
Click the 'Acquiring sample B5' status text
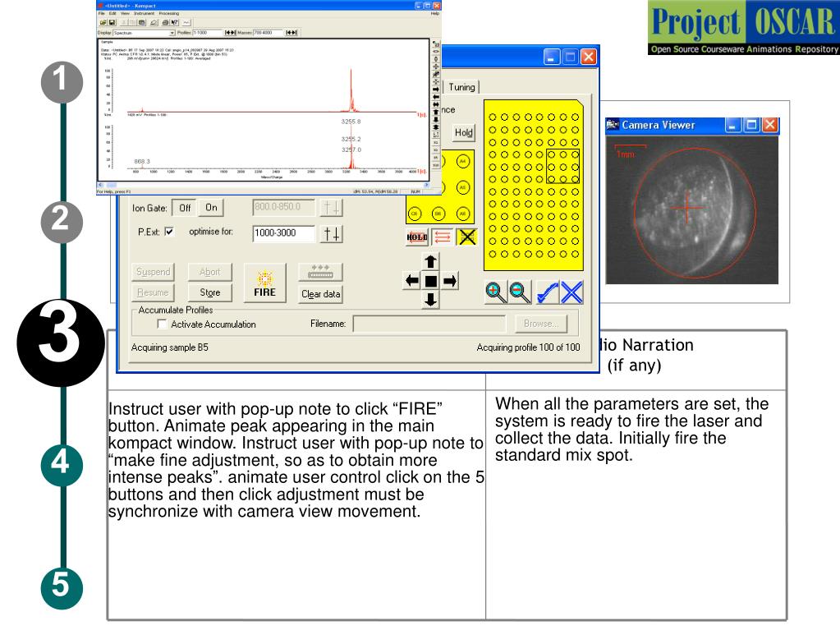[x=170, y=347]
